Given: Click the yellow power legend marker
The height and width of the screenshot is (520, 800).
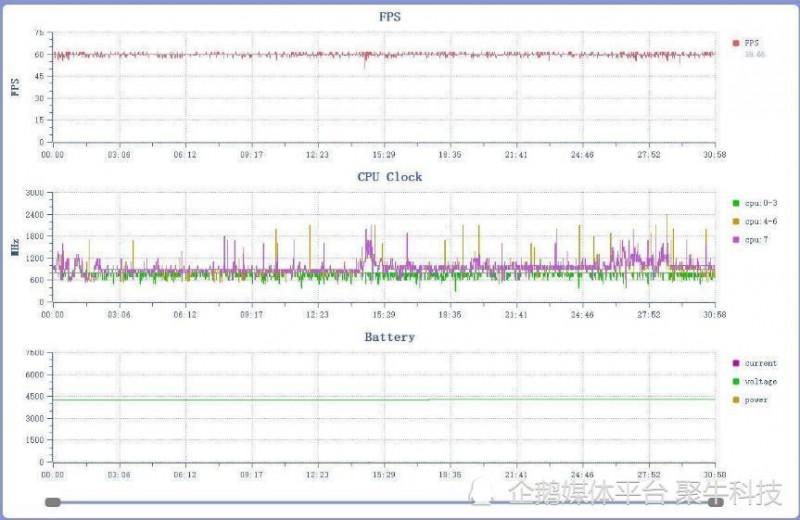Looking at the screenshot, I should point(736,400).
